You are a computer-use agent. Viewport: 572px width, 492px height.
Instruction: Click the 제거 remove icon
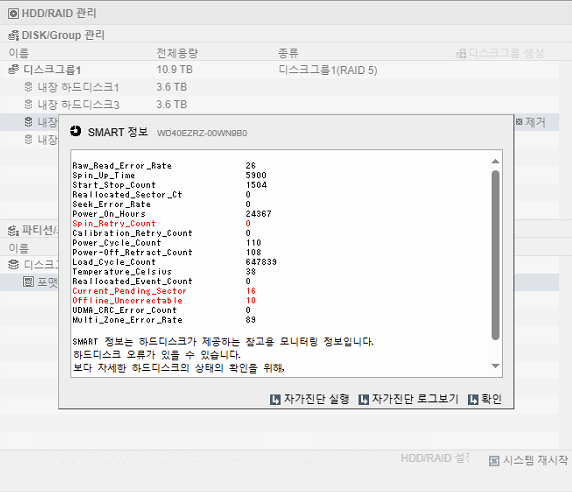(x=519, y=122)
